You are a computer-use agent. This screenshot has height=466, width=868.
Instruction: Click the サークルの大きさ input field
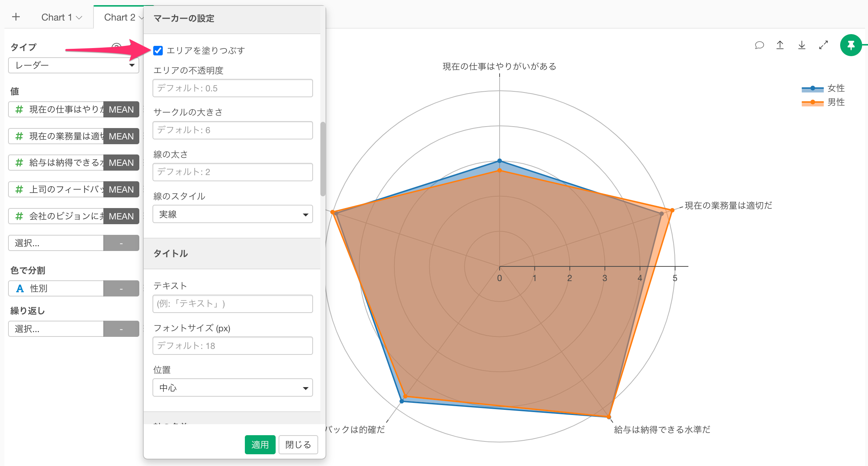pos(232,130)
